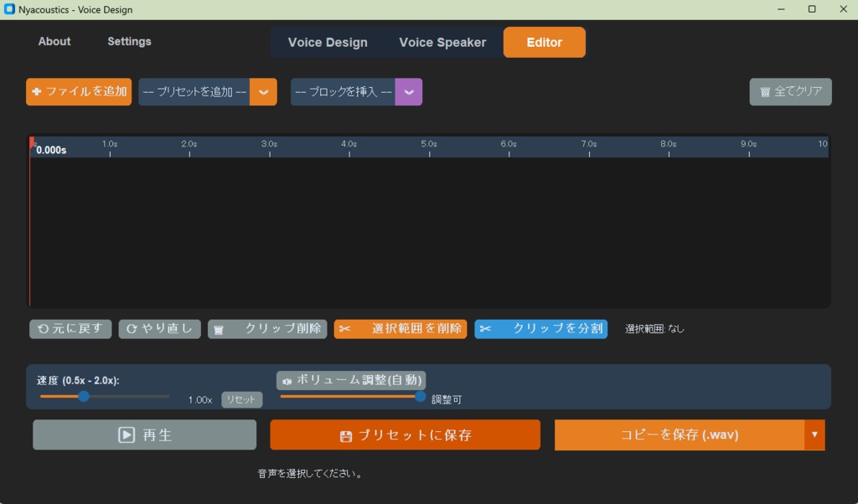Click the 8.0s mark on timeline ruler
Screen dimensions: 858x504
tap(668, 144)
